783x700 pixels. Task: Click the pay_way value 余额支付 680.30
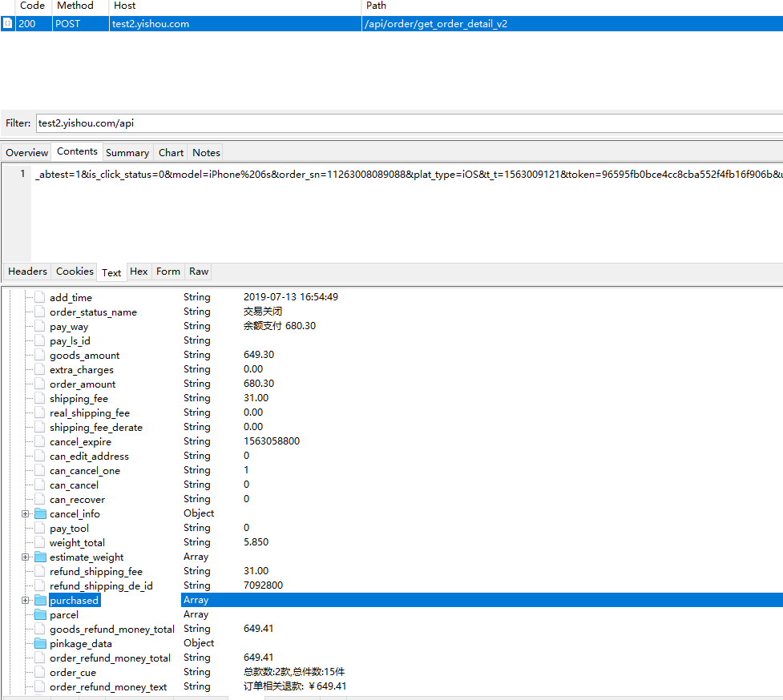[280, 326]
